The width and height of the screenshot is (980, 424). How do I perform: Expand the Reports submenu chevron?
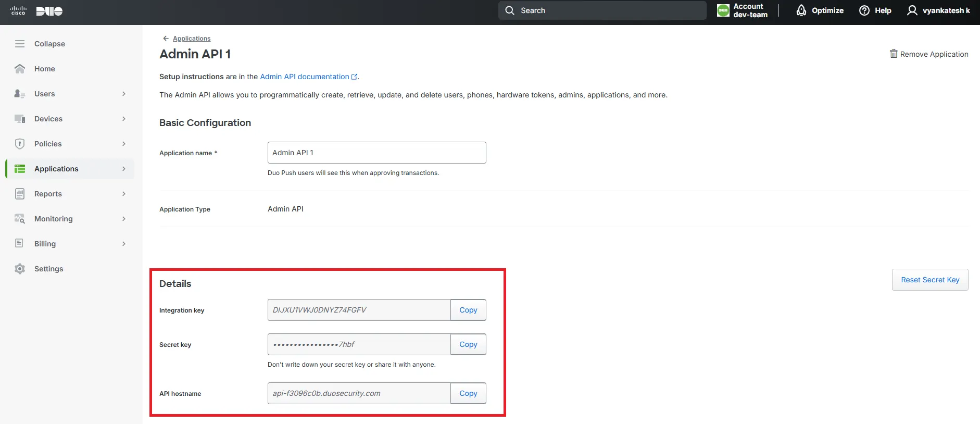point(124,194)
